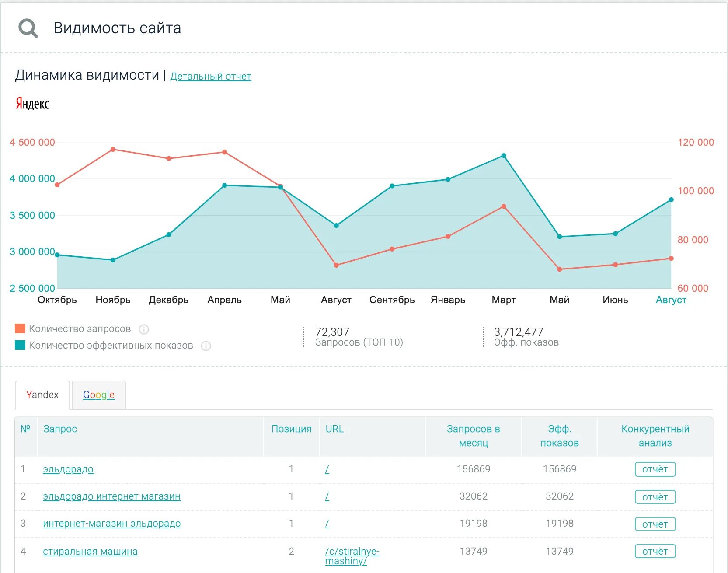Click отчёт button for эльдорадо интернет магазин
Image resolution: width=728 pixels, height=573 pixels.
655,497
